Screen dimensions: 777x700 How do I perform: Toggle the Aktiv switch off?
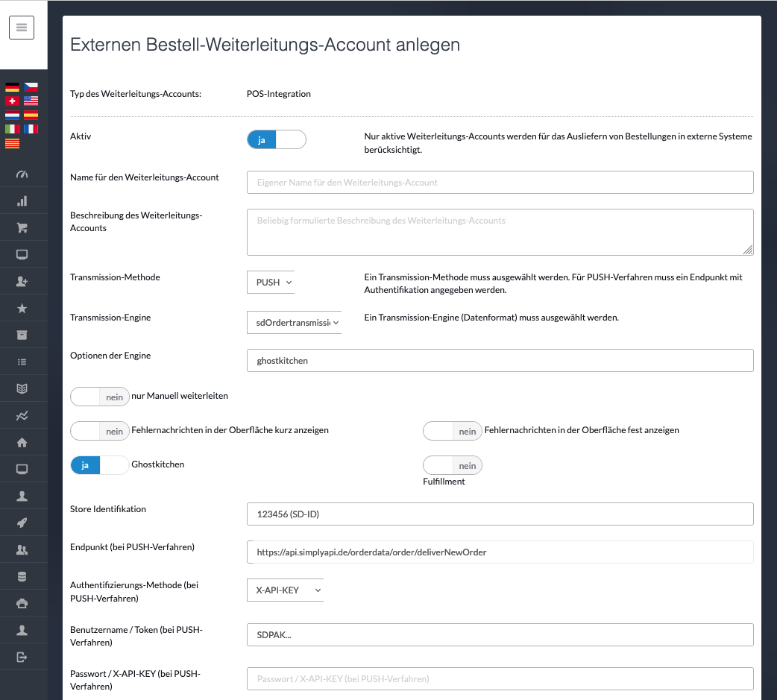coord(277,139)
